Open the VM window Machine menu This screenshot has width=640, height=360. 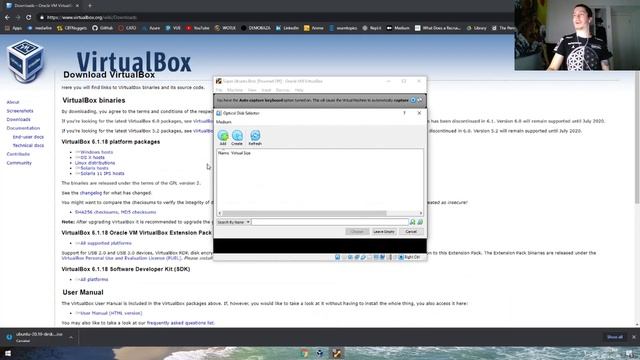point(235,90)
